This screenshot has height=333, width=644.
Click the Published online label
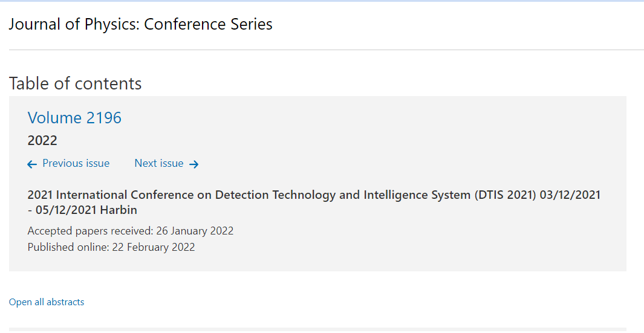68,247
